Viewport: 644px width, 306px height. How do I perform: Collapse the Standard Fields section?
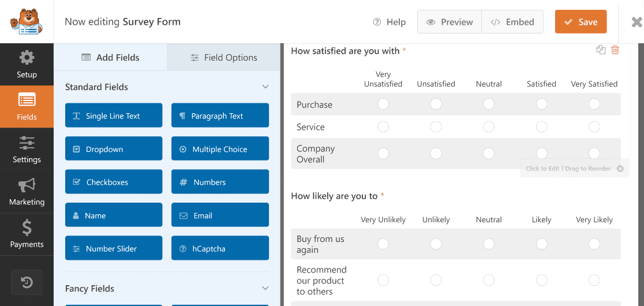pos(265,87)
